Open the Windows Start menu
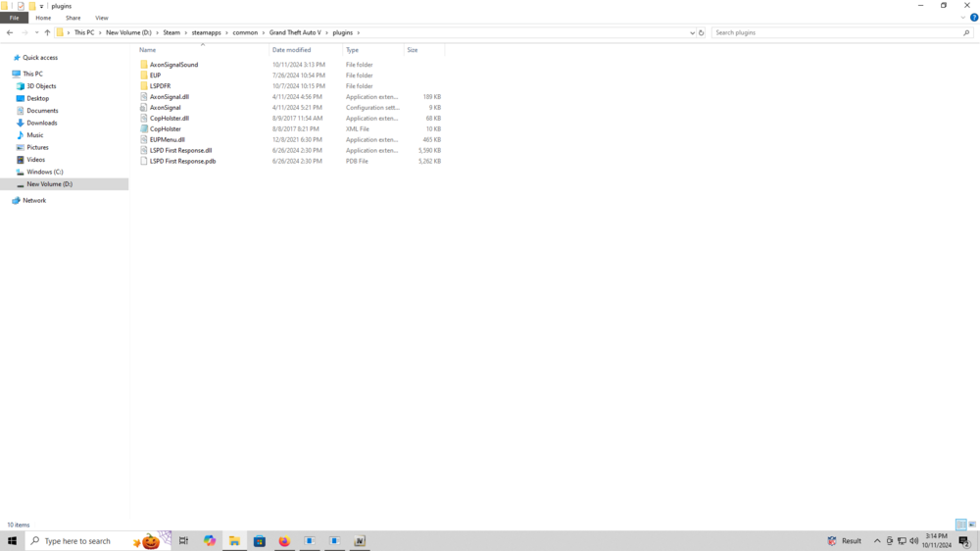 coord(12,541)
